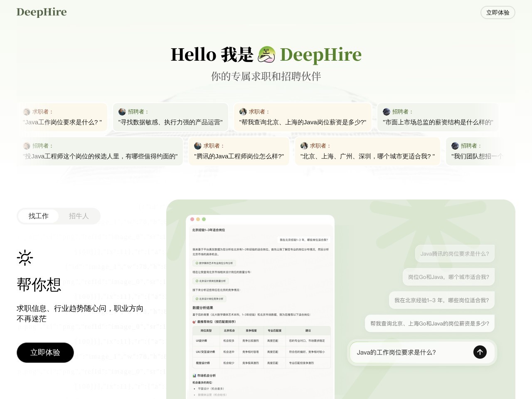Open card "腾讯的Java工程师岗位怎么样?"
This screenshot has width=532, height=399.
[239, 151]
